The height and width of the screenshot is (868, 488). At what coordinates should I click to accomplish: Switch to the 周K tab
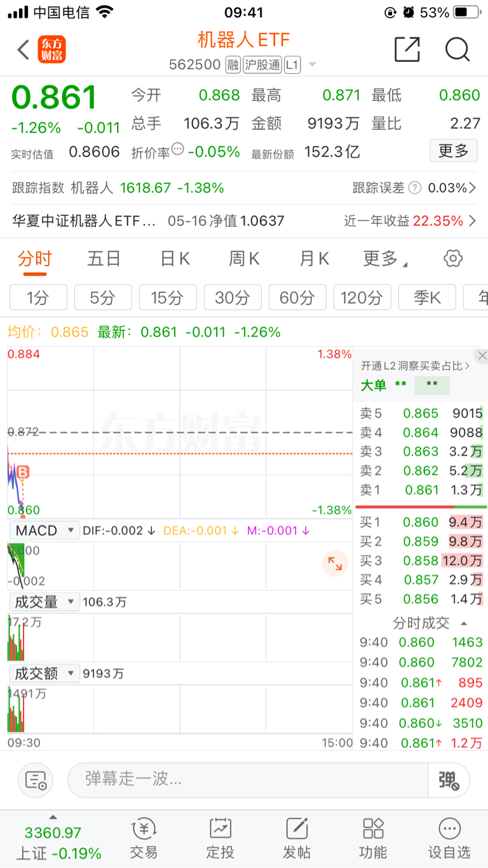click(245, 259)
